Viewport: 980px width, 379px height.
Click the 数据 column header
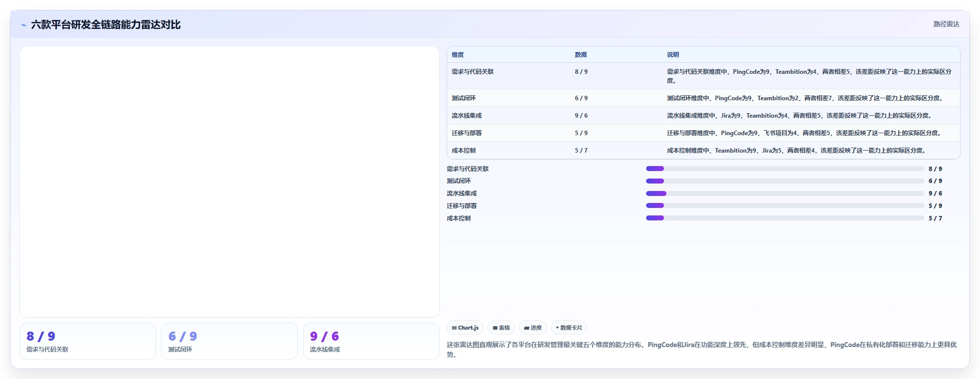pyautogui.click(x=581, y=55)
